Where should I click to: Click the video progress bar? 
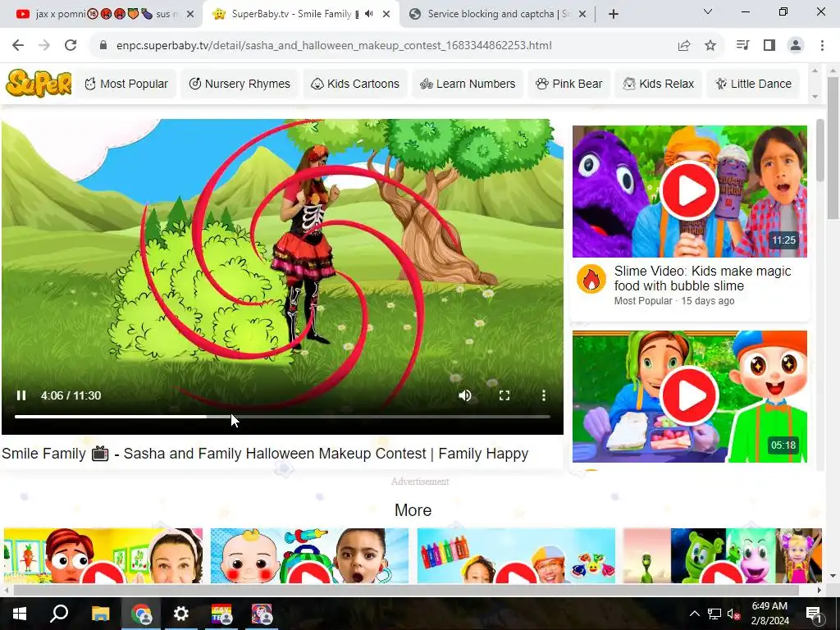(x=282, y=416)
